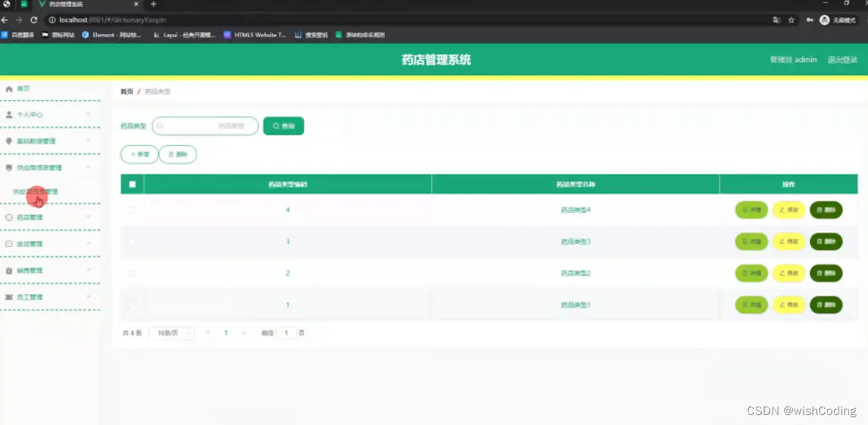Viewport: 868px width, 425px height.
Task: Select the pinned green browser tab
Action: tap(24, 5)
